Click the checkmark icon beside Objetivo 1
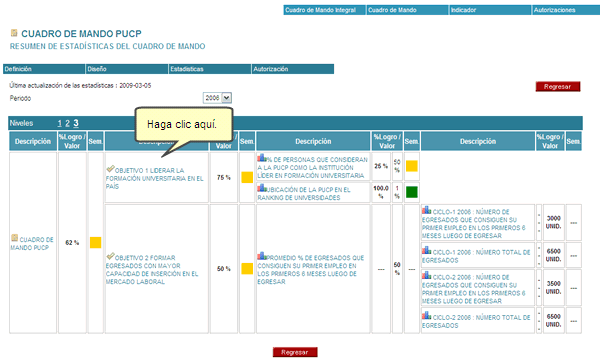Image resolution: width=600 pixels, height=362 pixels. [111, 169]
